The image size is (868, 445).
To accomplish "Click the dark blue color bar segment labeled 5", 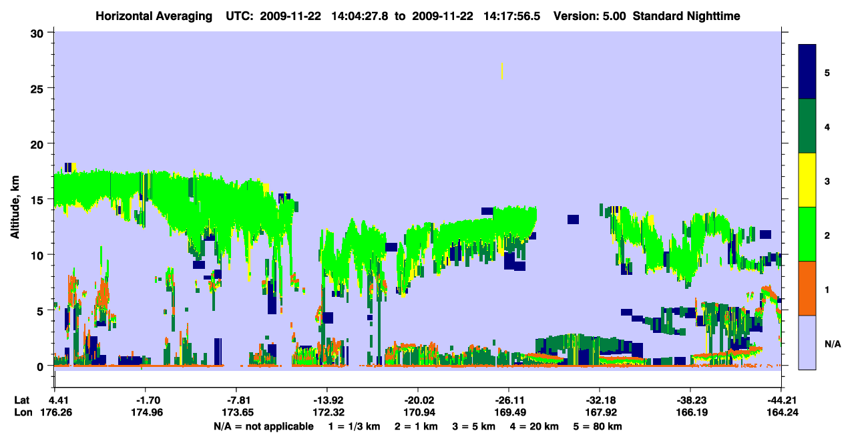I will click(x=807, y=71).
